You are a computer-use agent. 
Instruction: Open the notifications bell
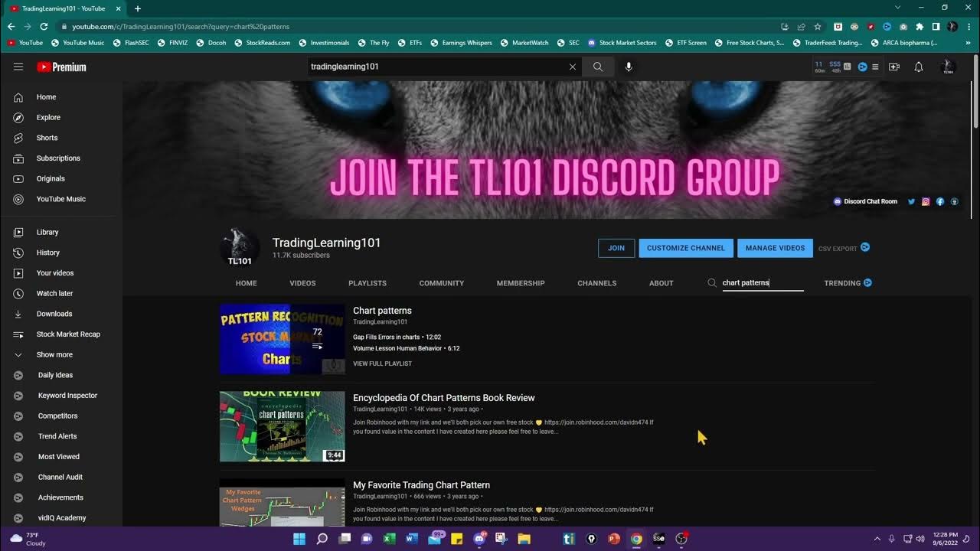point(919,67)
